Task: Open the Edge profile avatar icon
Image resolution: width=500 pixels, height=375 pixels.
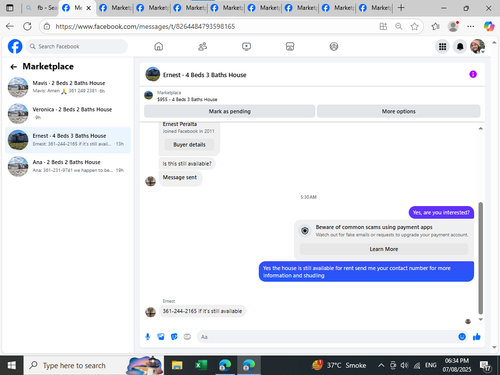Action: pos(453,26)
